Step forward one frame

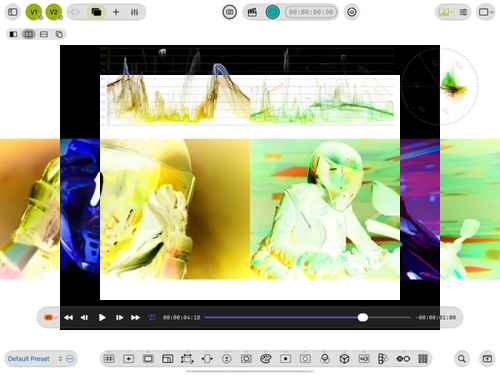(x=119, y=318)
